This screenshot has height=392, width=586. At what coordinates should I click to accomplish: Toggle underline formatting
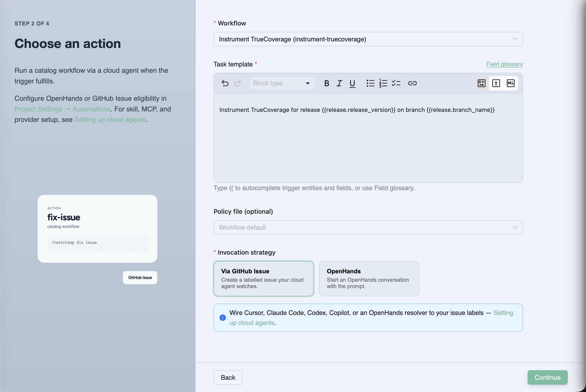(352, 83)
